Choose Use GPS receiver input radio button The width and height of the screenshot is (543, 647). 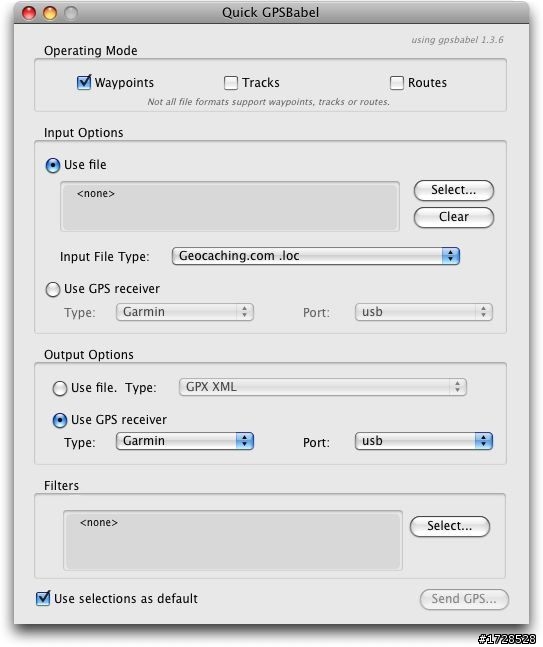click(x=53, y=289)
